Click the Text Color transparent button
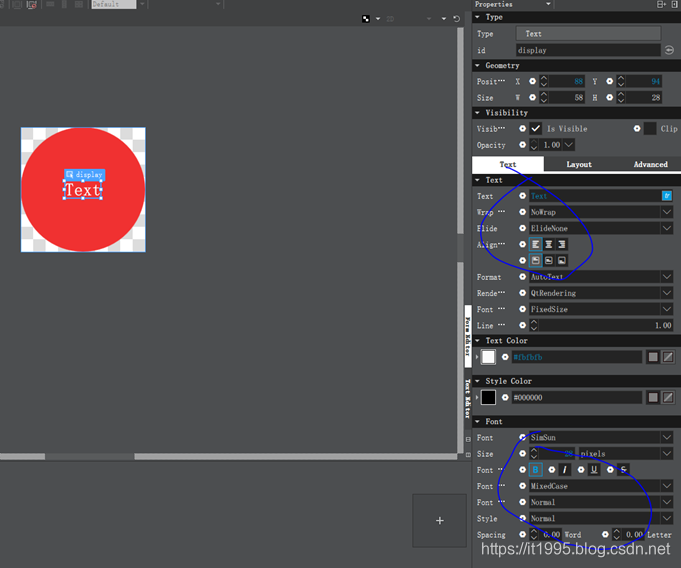This screenshot has height=568, width=681. point(668,357)
